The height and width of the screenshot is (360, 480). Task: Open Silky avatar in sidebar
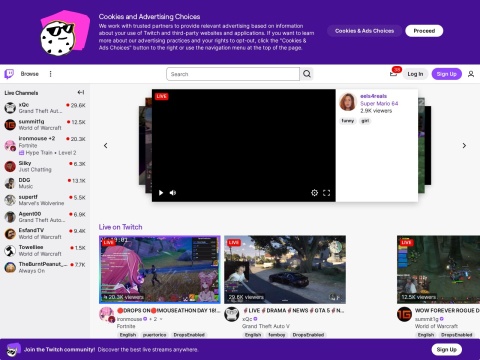10,166
